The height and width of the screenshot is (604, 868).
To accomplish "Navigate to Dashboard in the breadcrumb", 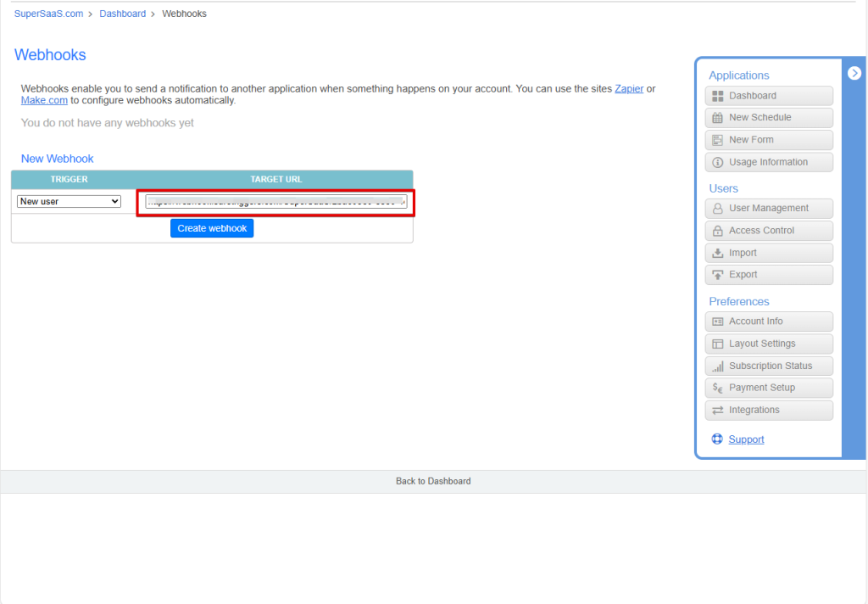I will coord(122,14).
